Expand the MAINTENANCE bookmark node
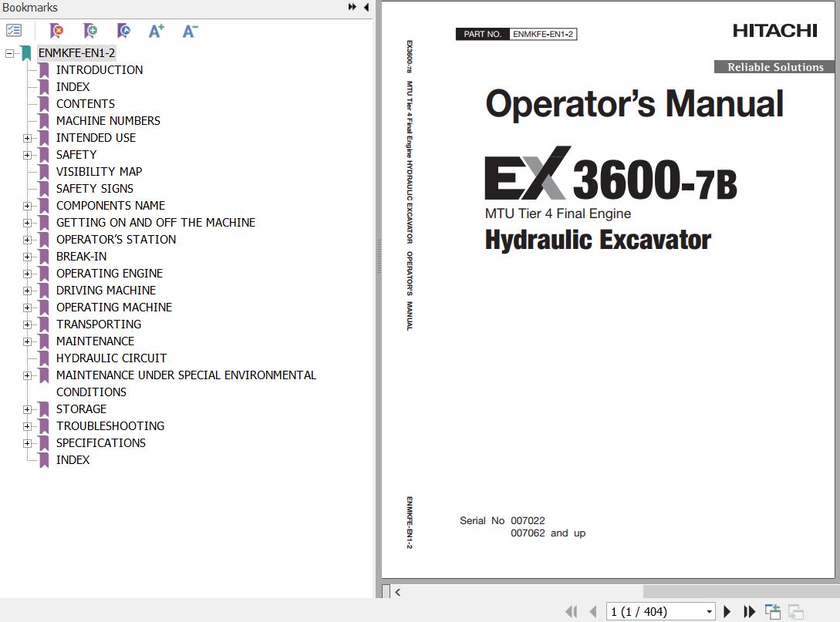The image size is (840, 622). 27,341
